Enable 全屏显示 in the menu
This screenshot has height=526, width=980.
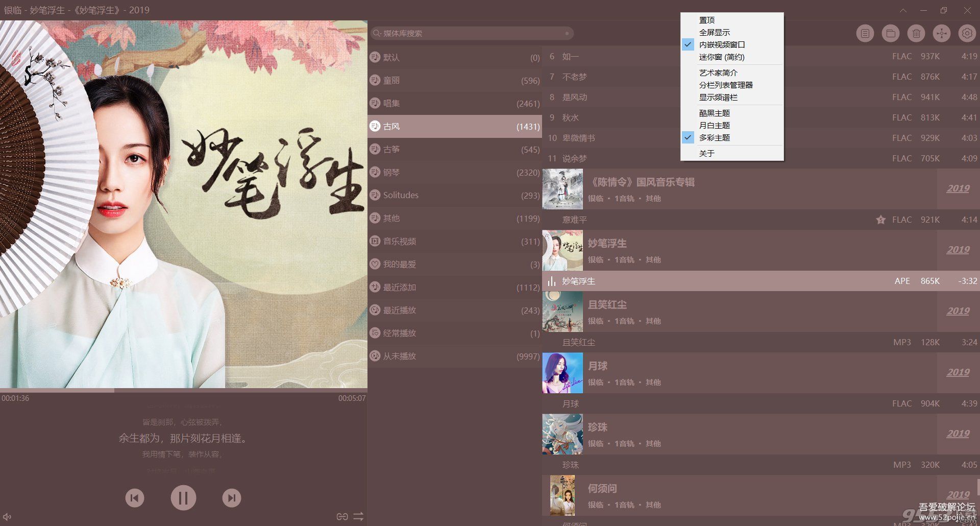(x=732, y=32)
